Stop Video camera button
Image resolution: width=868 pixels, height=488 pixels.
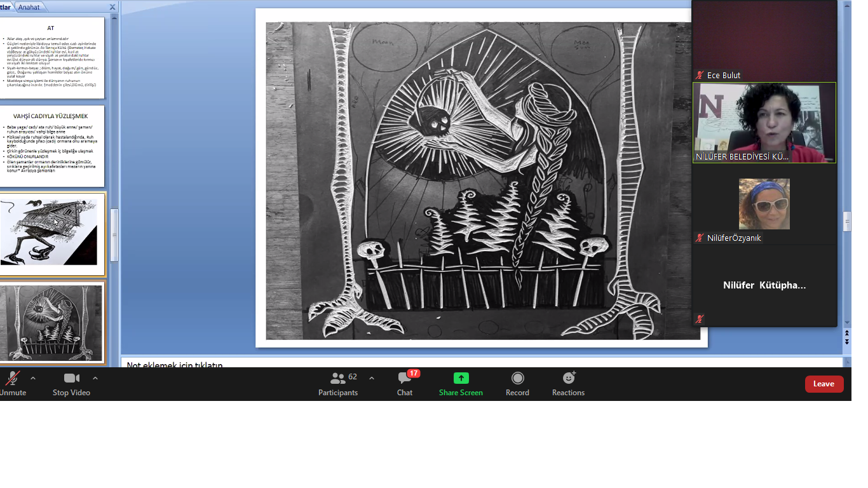(x=71, y=384)
